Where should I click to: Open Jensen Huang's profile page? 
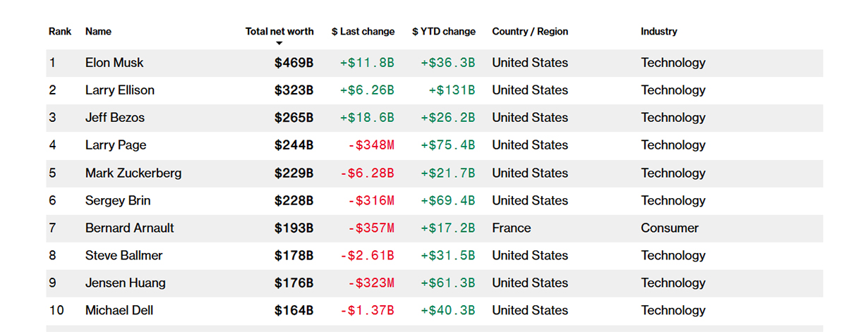(x=126, y=283)
